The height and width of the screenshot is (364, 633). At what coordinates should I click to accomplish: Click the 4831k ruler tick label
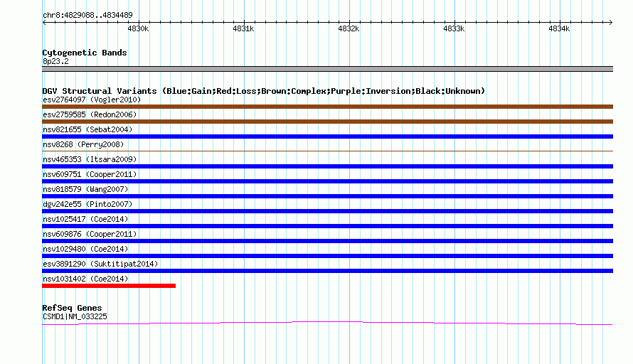point(243,28)
